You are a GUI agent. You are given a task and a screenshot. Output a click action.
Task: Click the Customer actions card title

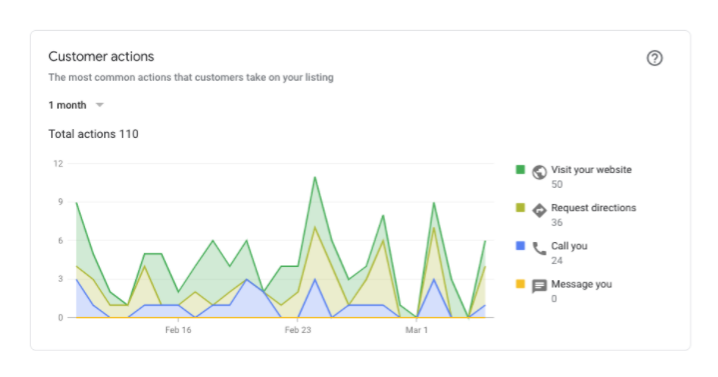tap(101, 56)
